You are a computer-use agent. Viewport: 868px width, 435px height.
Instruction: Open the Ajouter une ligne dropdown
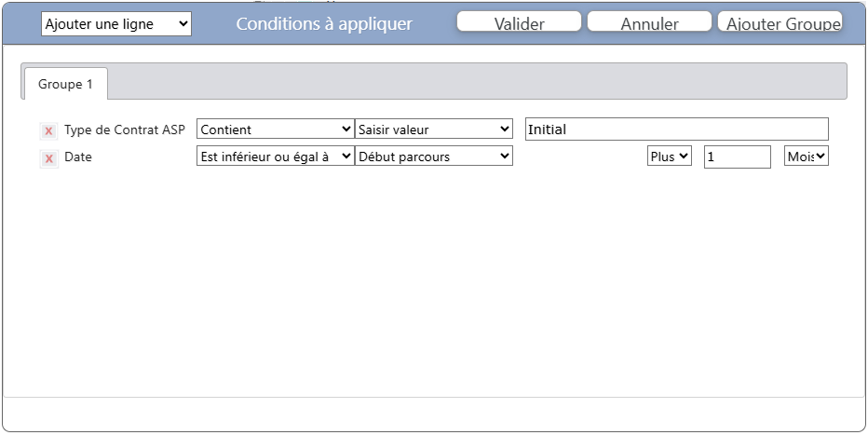116,23
